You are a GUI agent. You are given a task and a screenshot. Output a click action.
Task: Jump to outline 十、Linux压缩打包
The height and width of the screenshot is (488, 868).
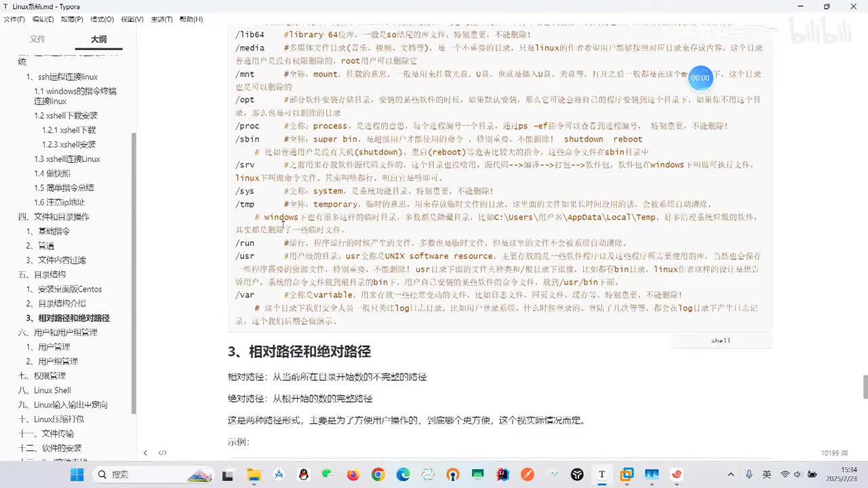click(x=51, y=419)
